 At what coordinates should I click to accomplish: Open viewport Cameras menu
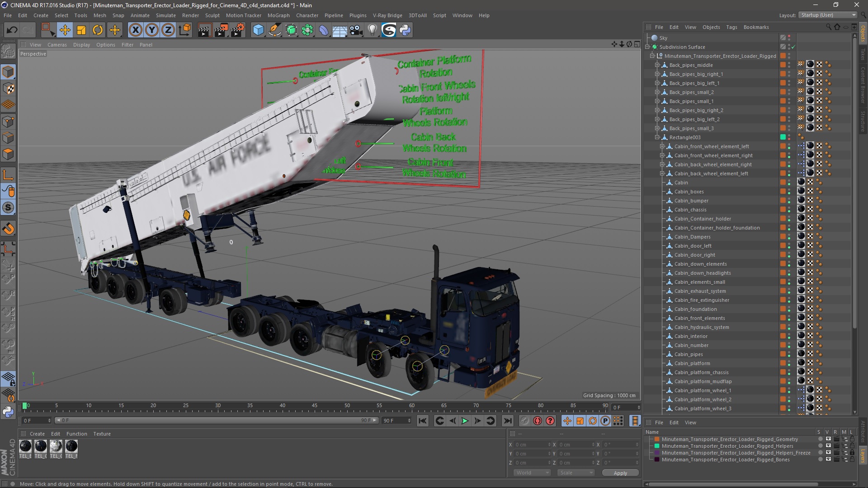tap(57, 45)
